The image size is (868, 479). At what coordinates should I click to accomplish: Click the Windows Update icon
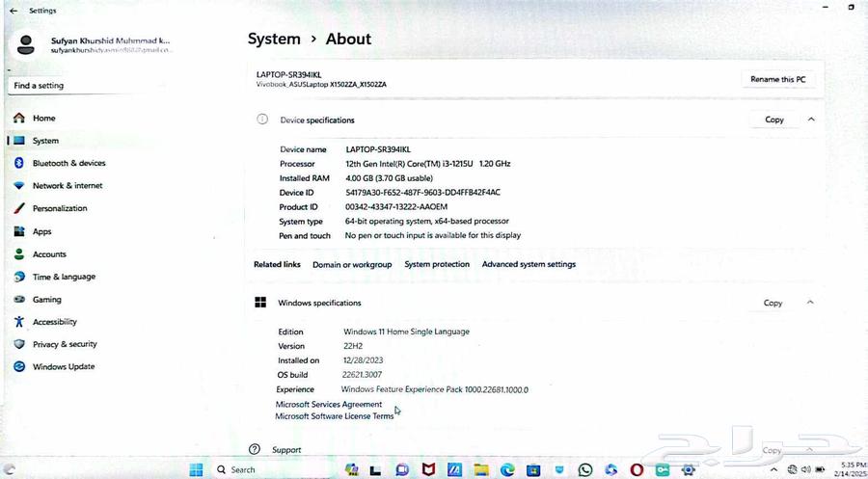[x=19, y=366]
